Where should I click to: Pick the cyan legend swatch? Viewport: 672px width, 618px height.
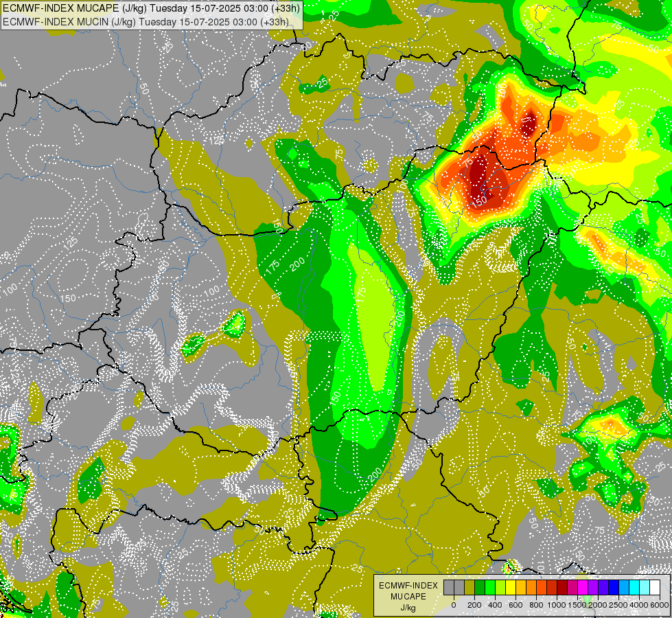[x=635, y=587]
